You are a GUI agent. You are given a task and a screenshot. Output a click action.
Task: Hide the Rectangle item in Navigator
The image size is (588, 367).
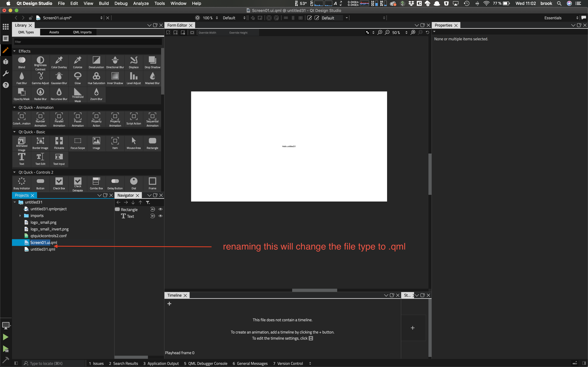pyautogui.click(x=160, y=209)
